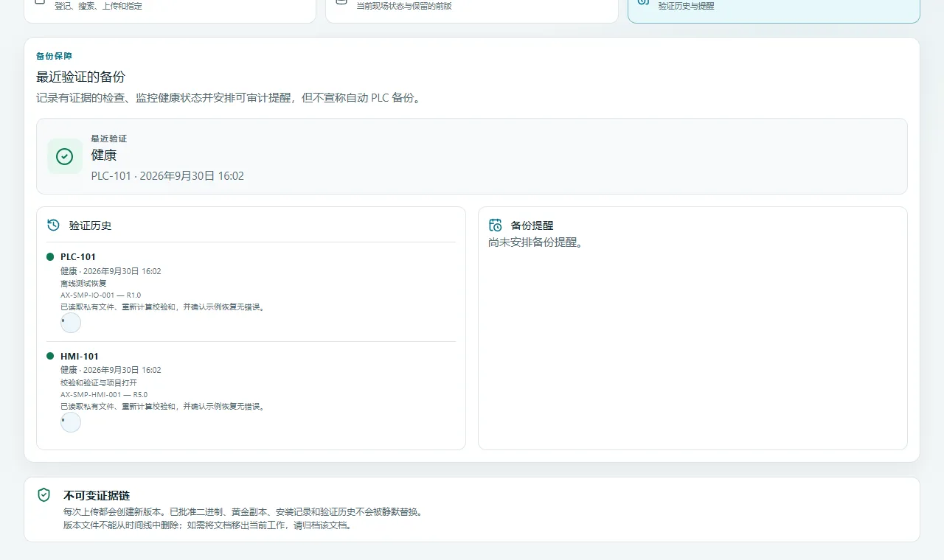Click the 离线测试恢复 label
The width and height of the screenshot is (944, 560).
point(83,283)
